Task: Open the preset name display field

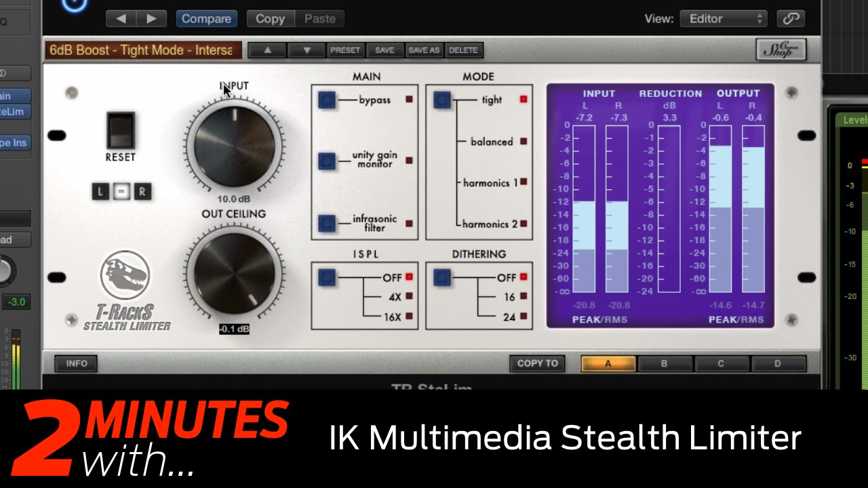Action: pos(144,50)
